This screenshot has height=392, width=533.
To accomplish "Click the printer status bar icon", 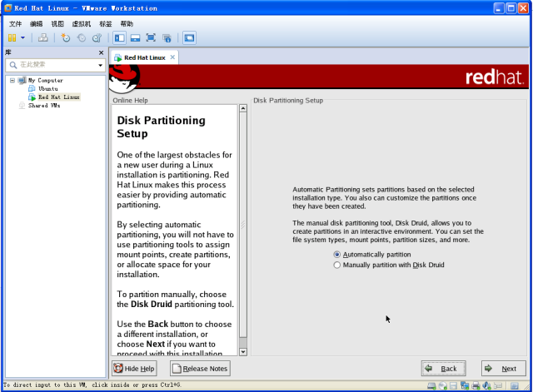I will click(x=476, y=386).
